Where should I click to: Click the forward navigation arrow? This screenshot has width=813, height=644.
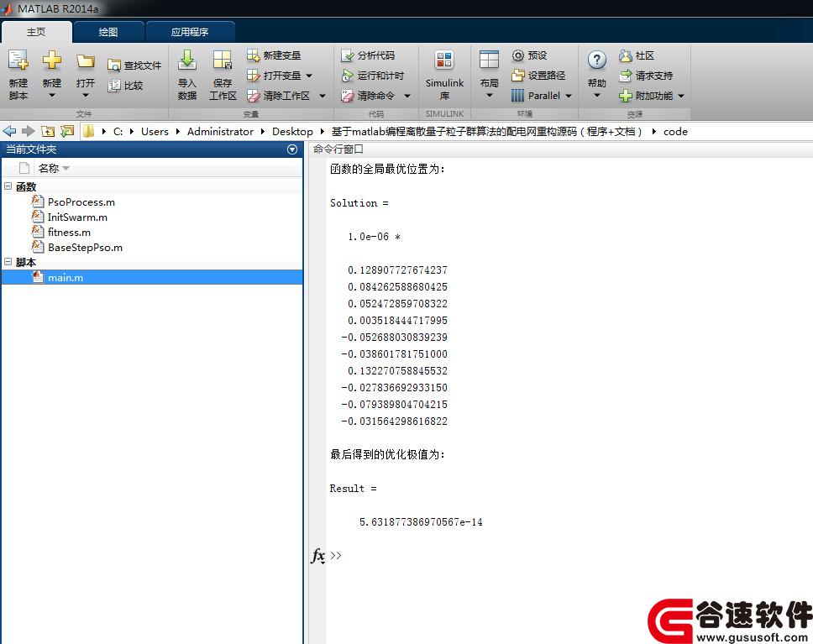pyautogui.click(x=28, y=131)
